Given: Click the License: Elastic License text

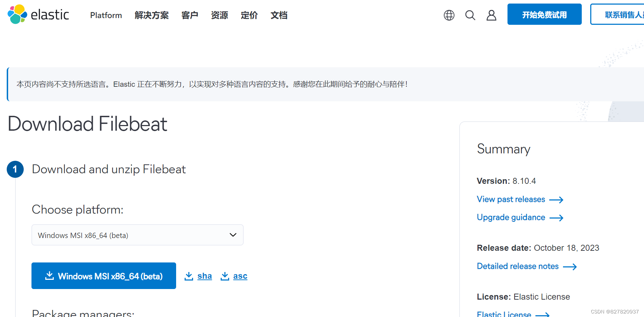Looking at the screenshot, I should click(x=523, y=297).
